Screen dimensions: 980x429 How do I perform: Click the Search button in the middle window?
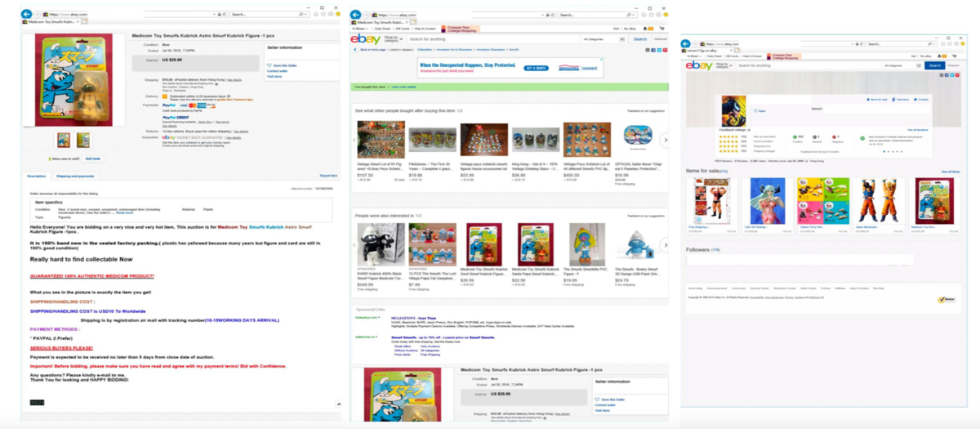[x=639, y=38]
